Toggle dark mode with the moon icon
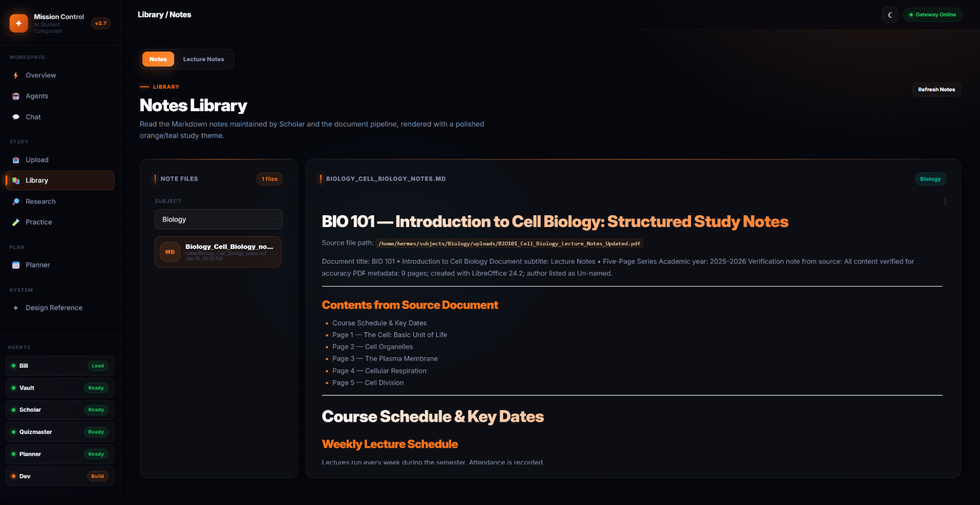 890,15
